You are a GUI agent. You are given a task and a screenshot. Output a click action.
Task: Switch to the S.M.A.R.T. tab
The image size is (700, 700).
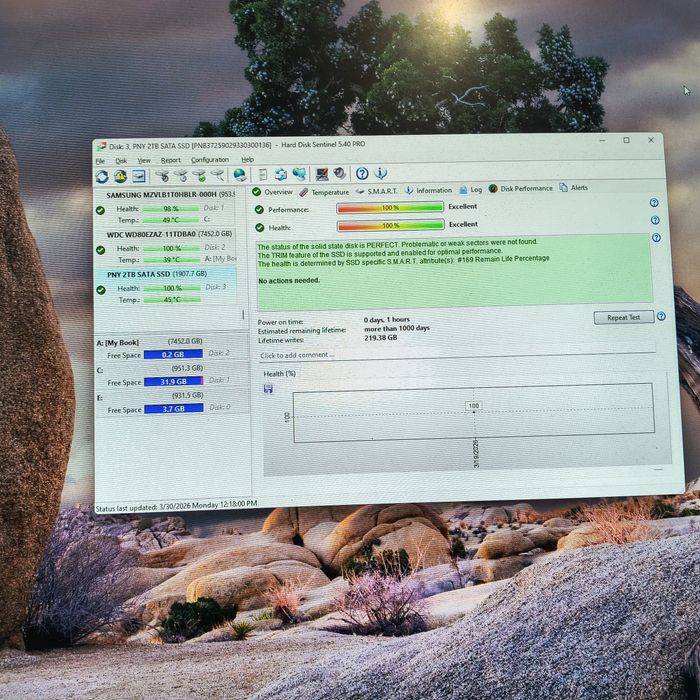tap(376, 191)
